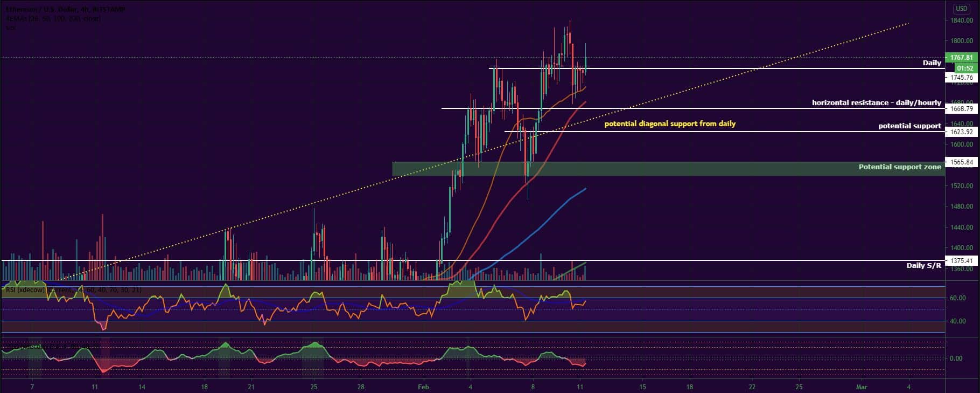Click the 01:52 candle countdown tag
This screenshot has height=393, width=980.
pos(965,68)
